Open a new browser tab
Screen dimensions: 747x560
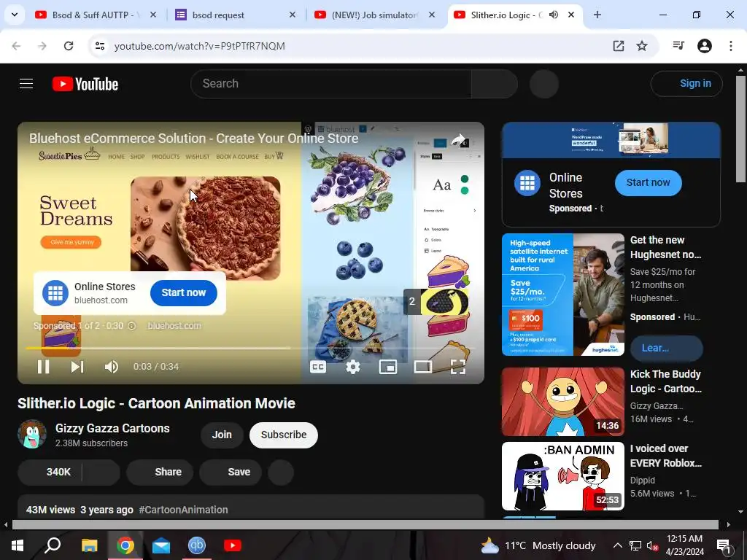coord(597,15)
